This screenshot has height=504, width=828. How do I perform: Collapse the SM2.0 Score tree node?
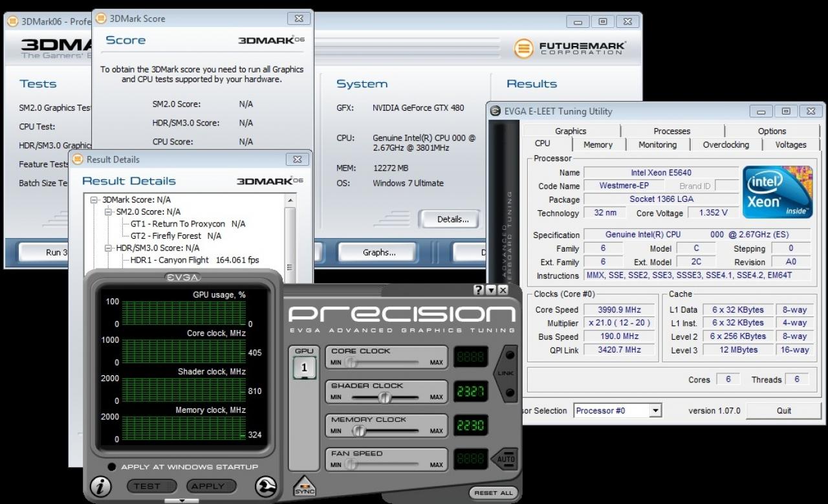tap(109, 212)
